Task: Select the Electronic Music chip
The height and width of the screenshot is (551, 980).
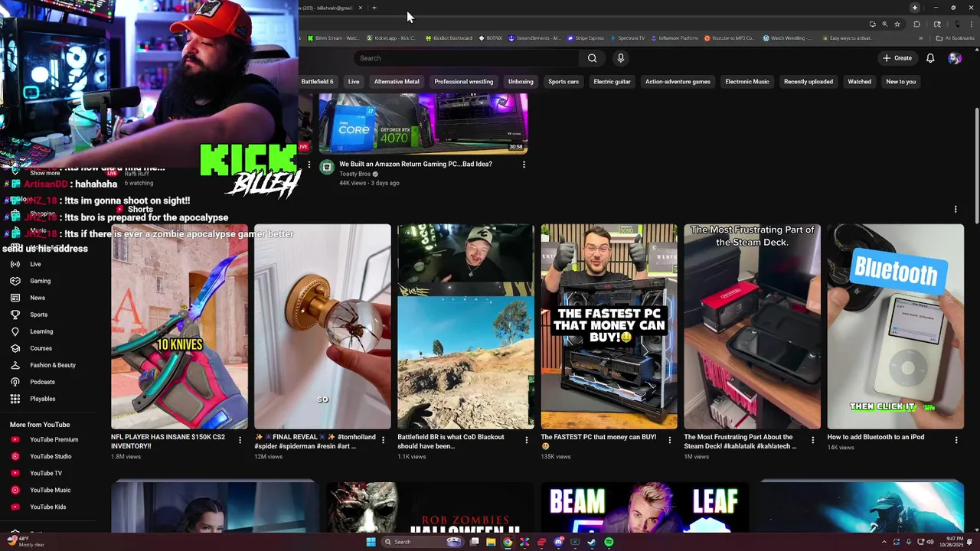Action: point(747,81)
